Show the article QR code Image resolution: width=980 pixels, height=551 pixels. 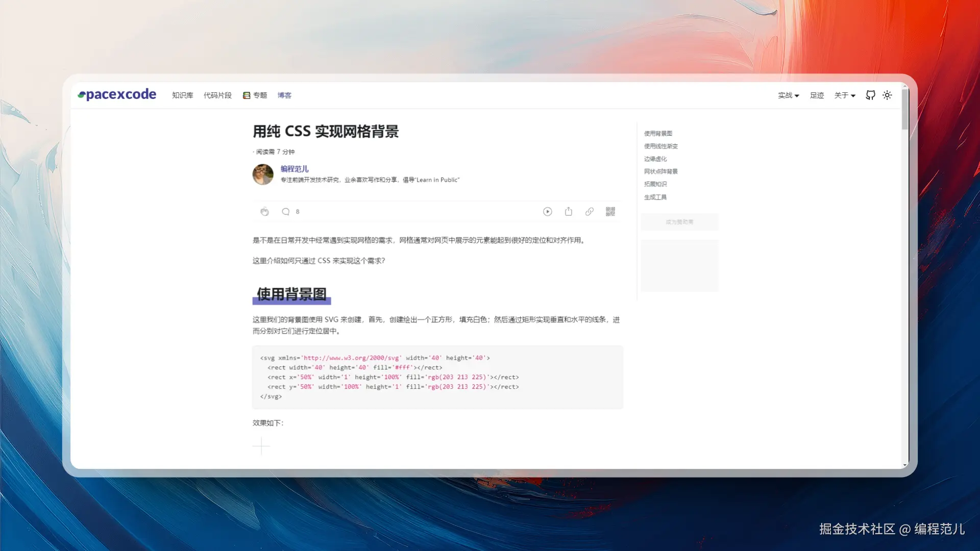coord(609,211)
